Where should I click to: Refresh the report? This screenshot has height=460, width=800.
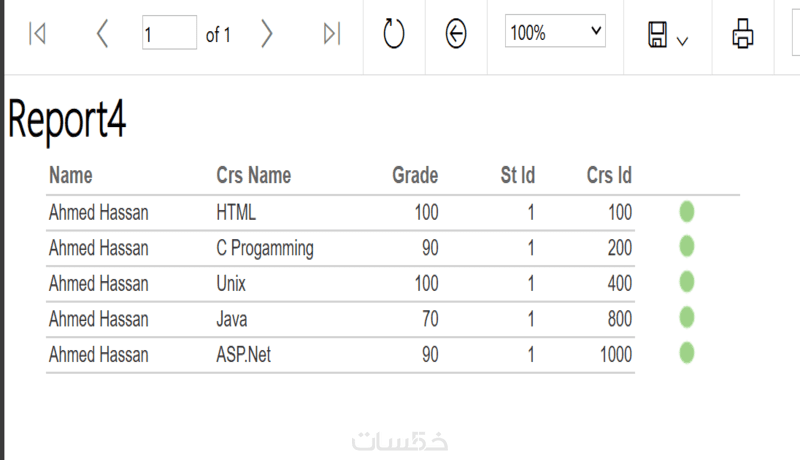point(394,34)
